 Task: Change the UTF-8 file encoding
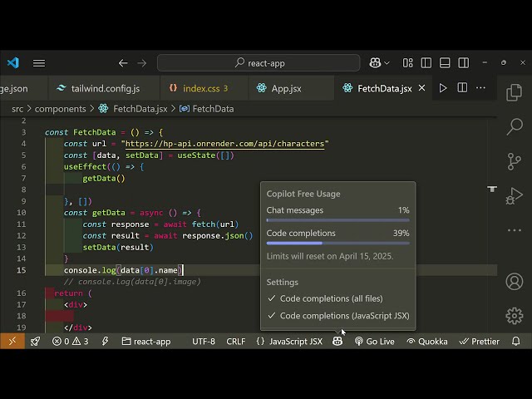pyautogui.click(x=204, y=342)
